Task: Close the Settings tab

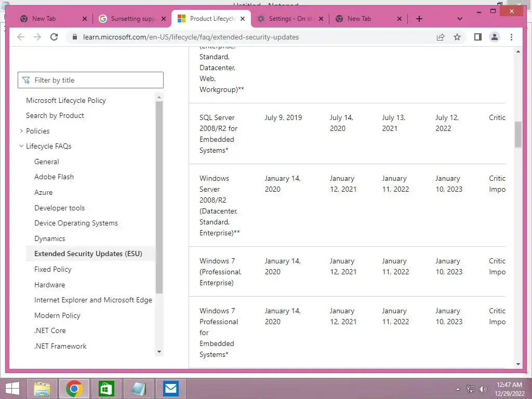Action: pyautogui.click(x=321, y=19)
